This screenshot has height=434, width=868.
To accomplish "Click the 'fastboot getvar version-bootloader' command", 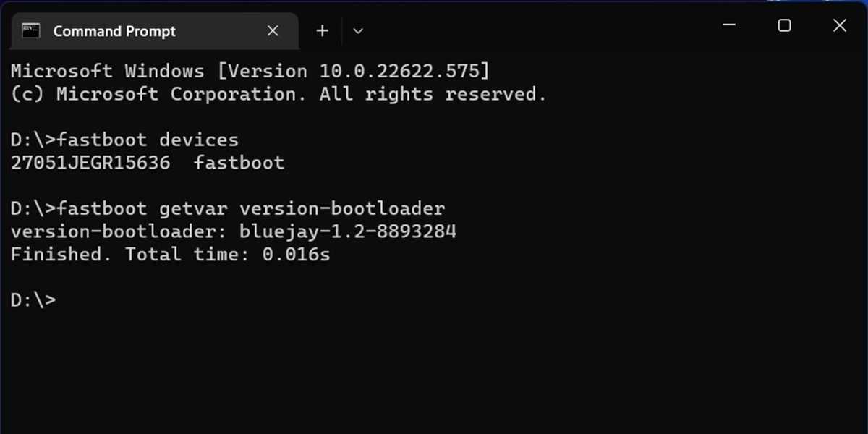I will [x=250, y=209].
